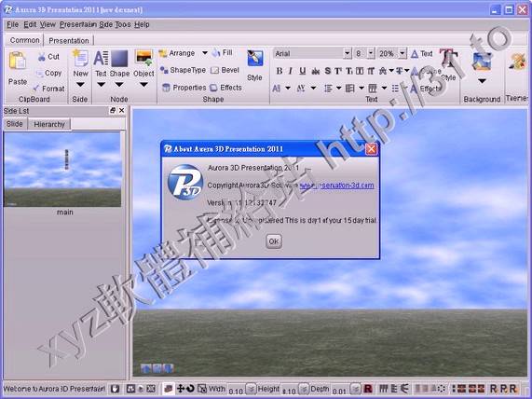Screen dimensions: 532x399
Task: Switch to the Hierarchy tab
Action: click(x=49, y=124)
